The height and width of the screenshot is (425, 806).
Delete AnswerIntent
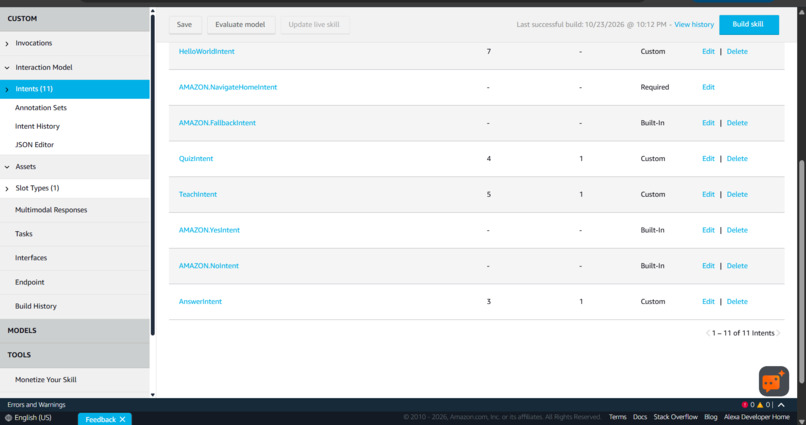point(737,301)
